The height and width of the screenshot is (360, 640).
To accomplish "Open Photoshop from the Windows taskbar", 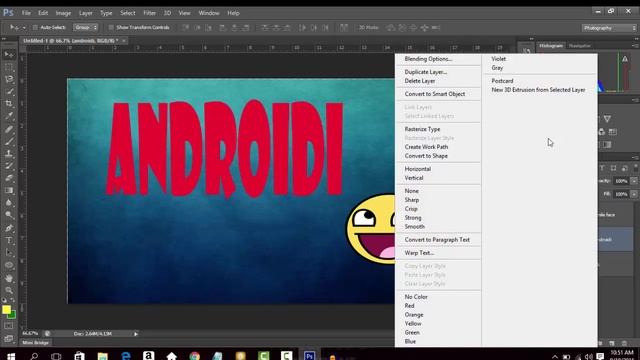I will 309,356.
